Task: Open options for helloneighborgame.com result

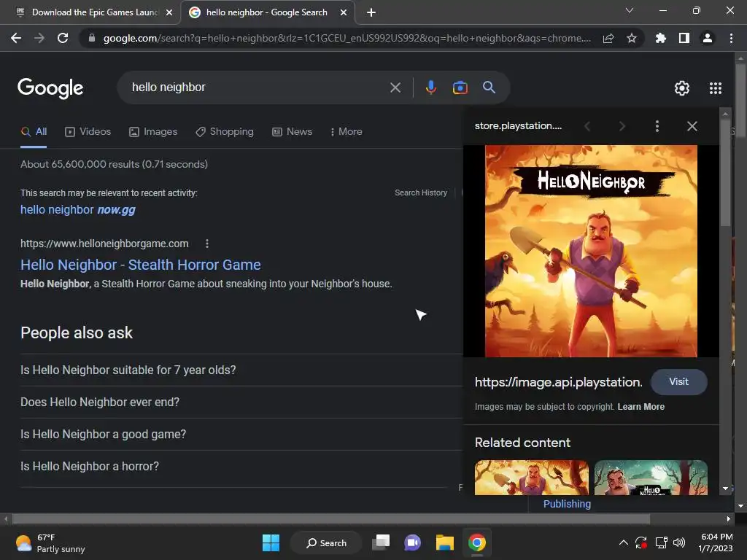Action: point(206,244)
